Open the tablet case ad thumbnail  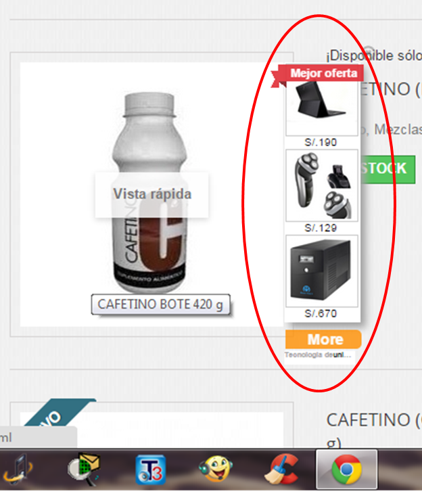[x=322, y=108]
